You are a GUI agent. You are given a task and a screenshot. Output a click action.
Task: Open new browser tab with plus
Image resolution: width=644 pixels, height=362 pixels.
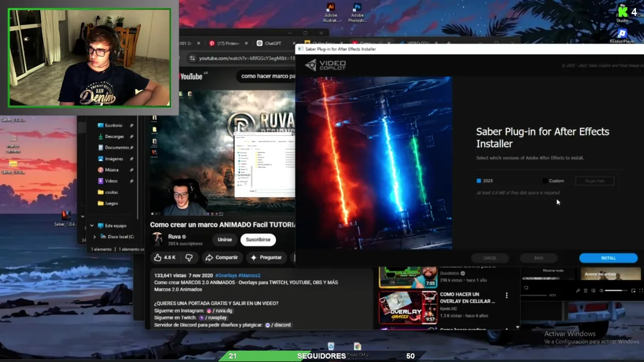pyautogui.click(x=449, y=44)
